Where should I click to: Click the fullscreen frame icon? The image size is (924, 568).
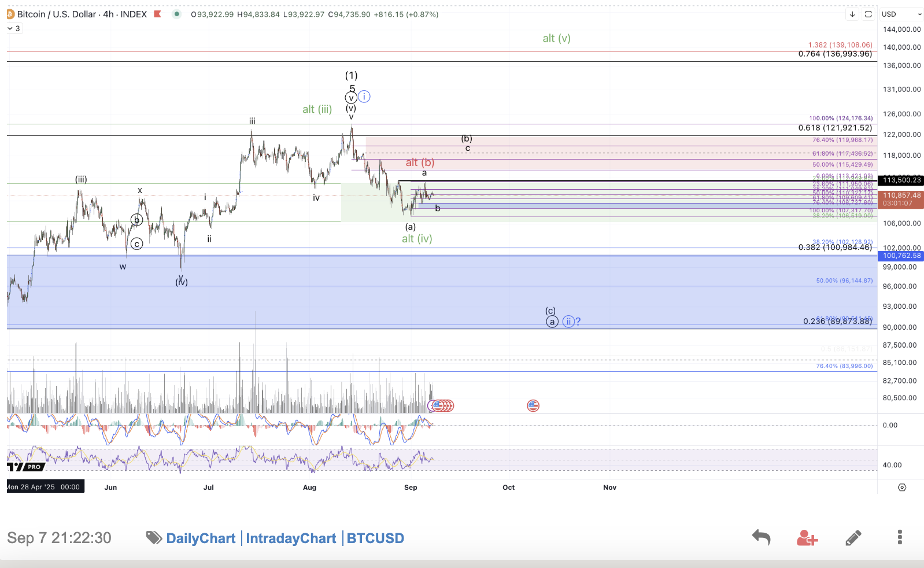(x=868, y=14)
